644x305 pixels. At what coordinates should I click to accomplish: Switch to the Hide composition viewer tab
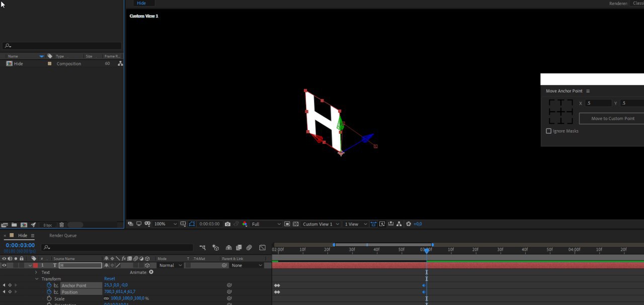tap(142, 3)
